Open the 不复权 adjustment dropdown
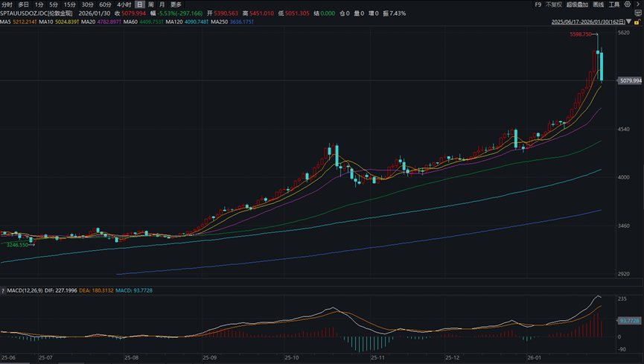This screenshot has height=364, width=644. coord(555,4)
